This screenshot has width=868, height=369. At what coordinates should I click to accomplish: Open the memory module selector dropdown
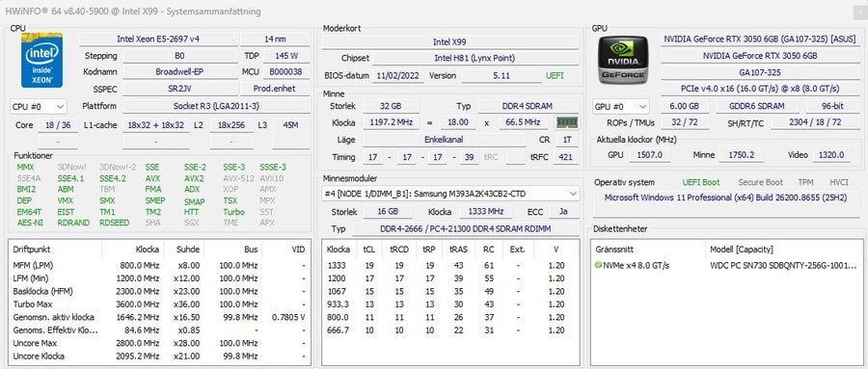tap(450, 194)
